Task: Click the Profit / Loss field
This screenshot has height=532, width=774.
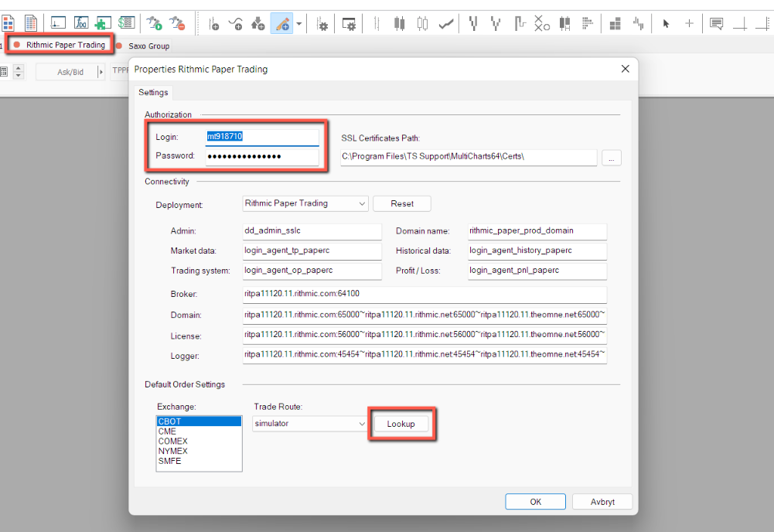Action: click(x=537, y=271)
